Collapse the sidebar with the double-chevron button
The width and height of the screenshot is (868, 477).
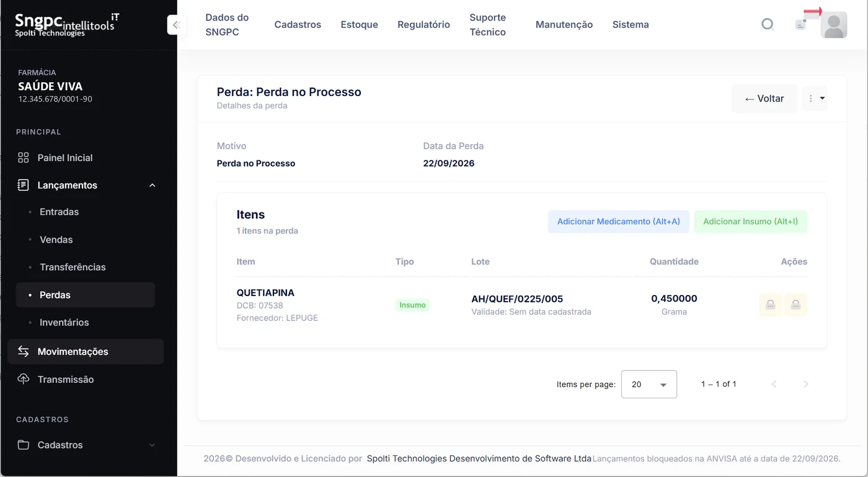[176, 25]
